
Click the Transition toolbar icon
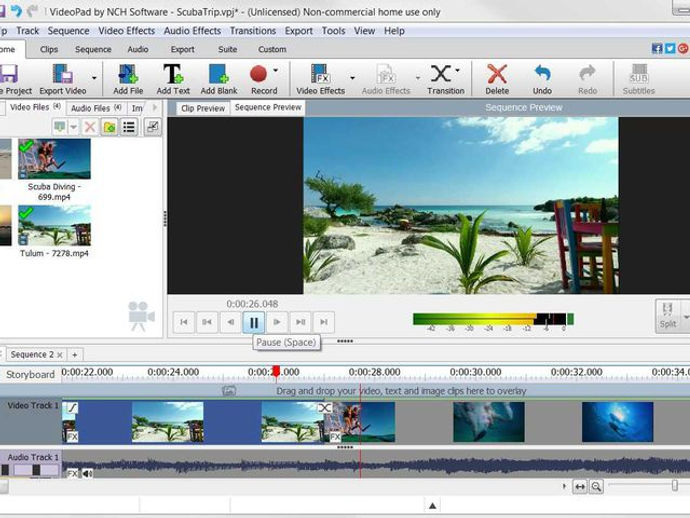(x=441, y=74)
